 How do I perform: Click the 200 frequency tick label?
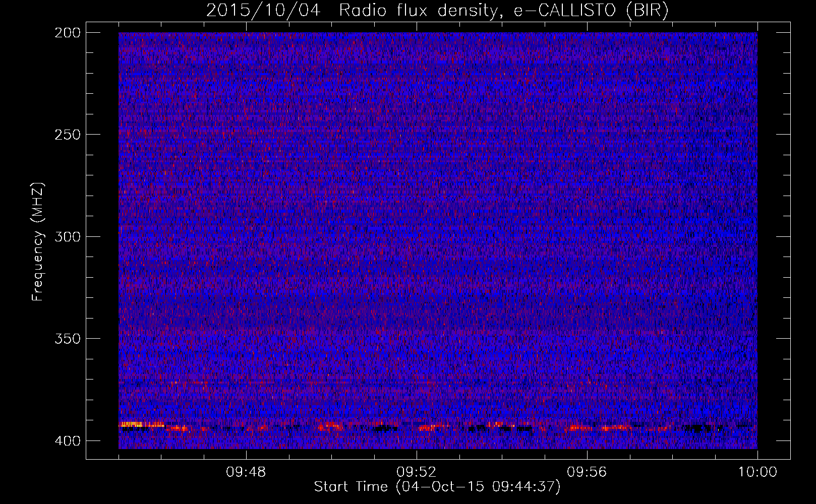(67, 33)
